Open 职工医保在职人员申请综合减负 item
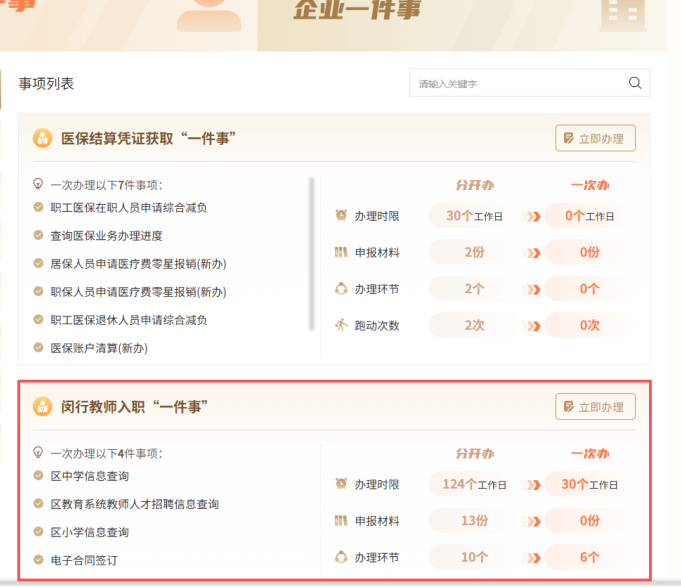The width and height of the screenshot is (681, 587). [129, 208]
